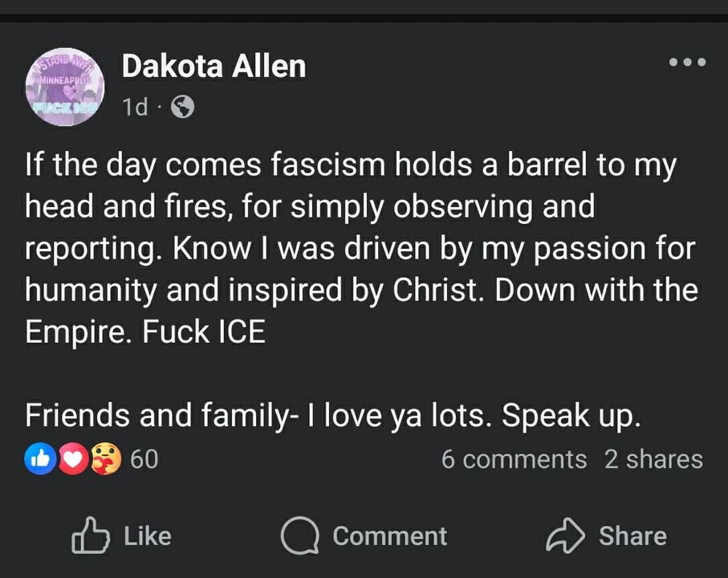Image resolution: width=728 pixels, height=578 pixels.
Task: Click the Share text label
Action: (x=632, y=535)
